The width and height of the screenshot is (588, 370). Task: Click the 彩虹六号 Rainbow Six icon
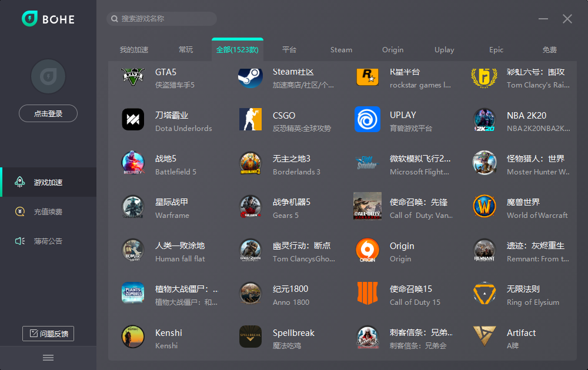484,77
